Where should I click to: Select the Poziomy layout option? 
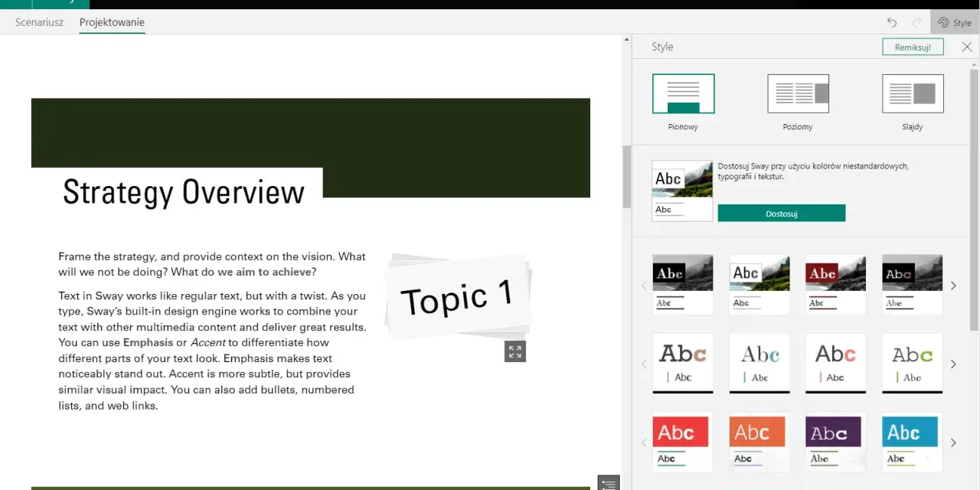798,103
